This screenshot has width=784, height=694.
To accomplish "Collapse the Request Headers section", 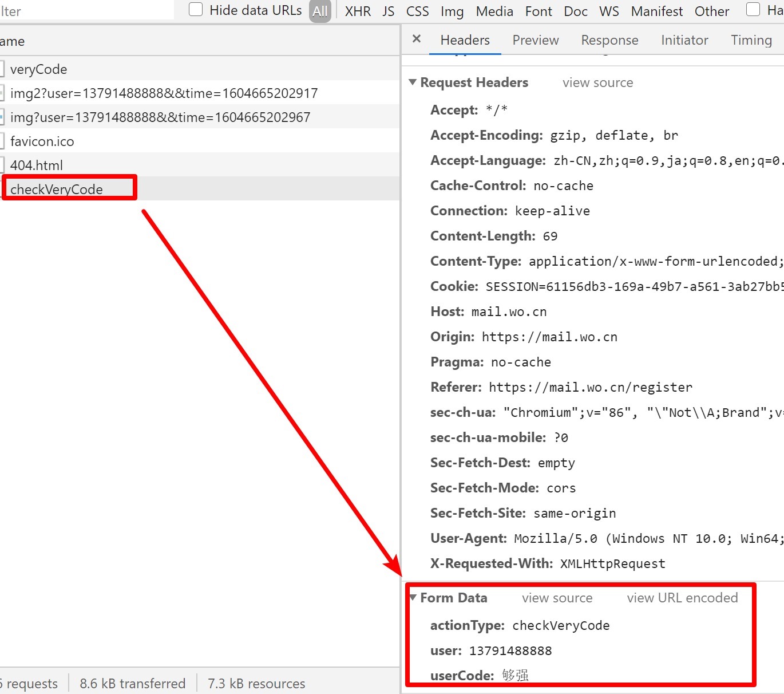I will point(413,82).
